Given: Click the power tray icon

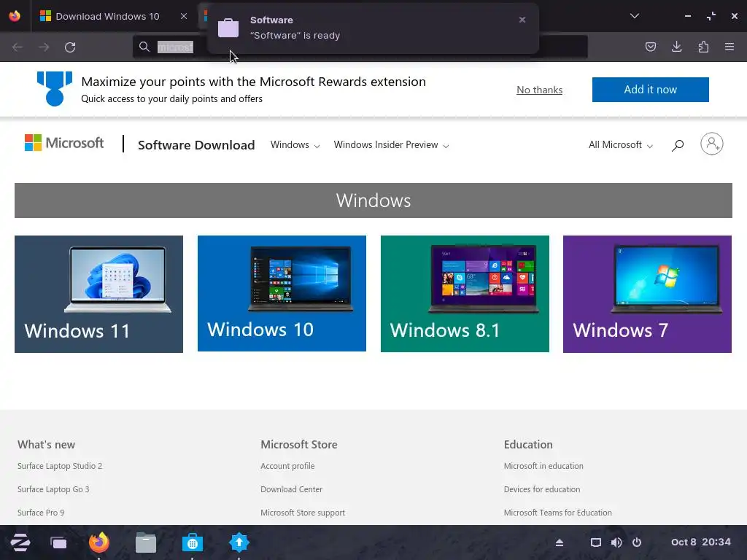Looking at the screenshot, I should pyautogui.click(x=636, y=542).
